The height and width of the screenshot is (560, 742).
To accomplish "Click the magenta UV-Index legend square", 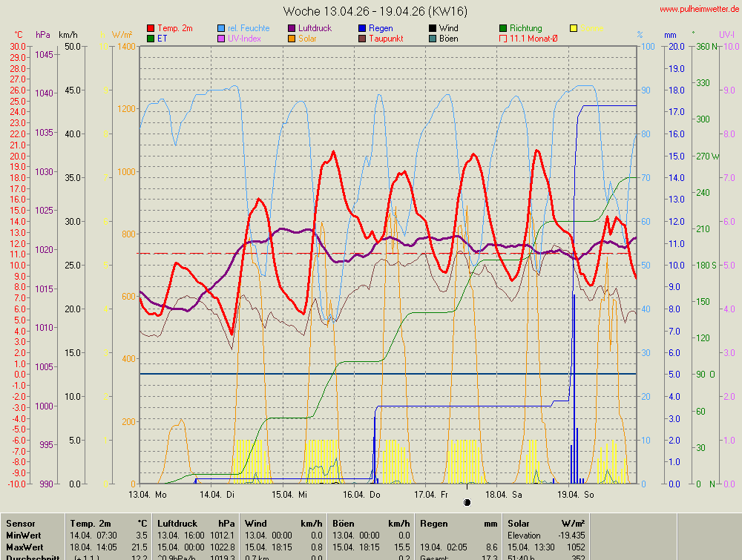I will (x=222, y=39).
